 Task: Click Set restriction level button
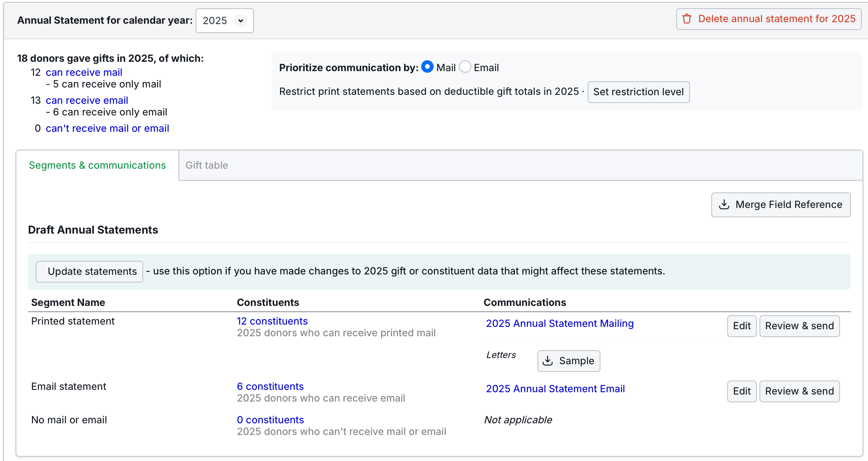(x=638, y=92)
